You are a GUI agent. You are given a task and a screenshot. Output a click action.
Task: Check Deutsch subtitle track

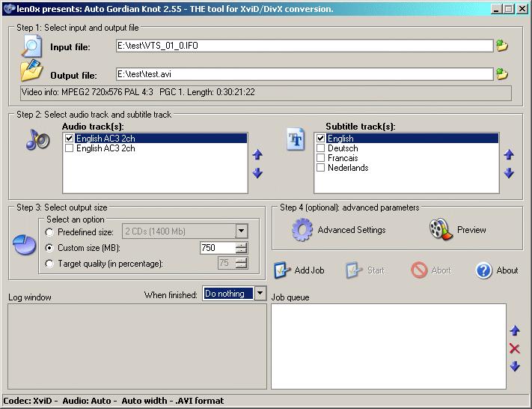pyautogui.click(x=320, y=148)
